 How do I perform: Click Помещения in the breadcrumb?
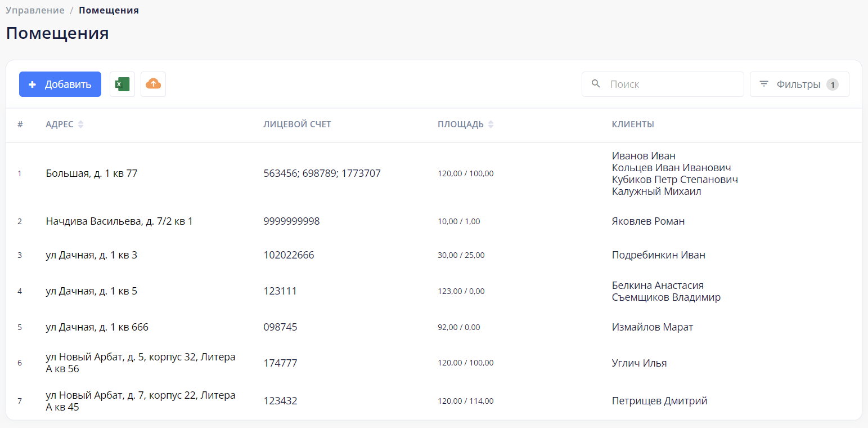click(109, 10)
